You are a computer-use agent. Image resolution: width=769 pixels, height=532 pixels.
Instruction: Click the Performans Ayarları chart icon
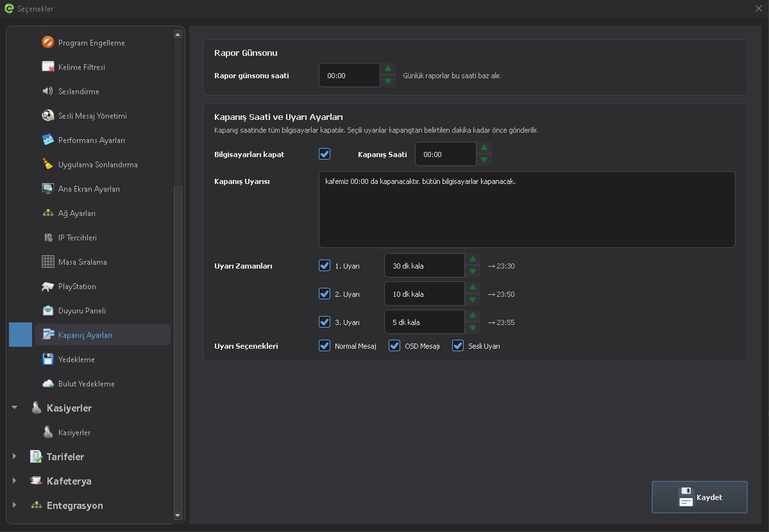[47, 140]
